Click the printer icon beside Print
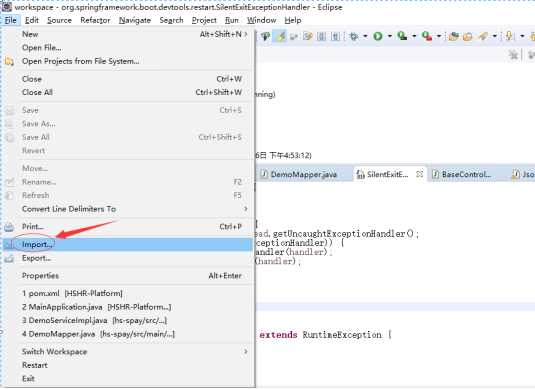The height and width of the screenshot is (389, 535). [9, 227]
